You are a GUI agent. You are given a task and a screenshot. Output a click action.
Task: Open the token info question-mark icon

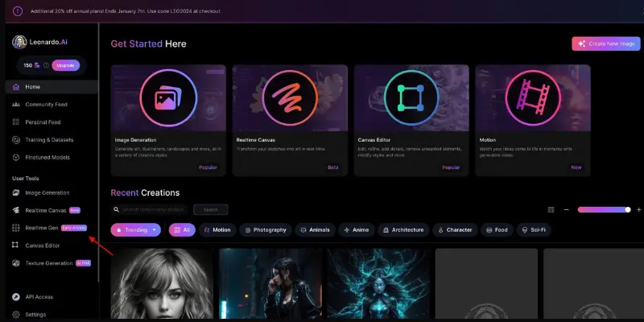tap(46, 65)
